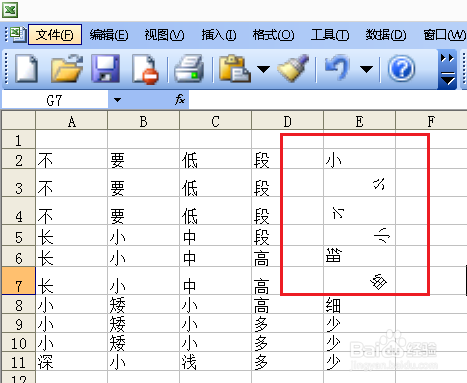Select row 6 header
This screenshot has width=467, height=383.
click(19, 256)
